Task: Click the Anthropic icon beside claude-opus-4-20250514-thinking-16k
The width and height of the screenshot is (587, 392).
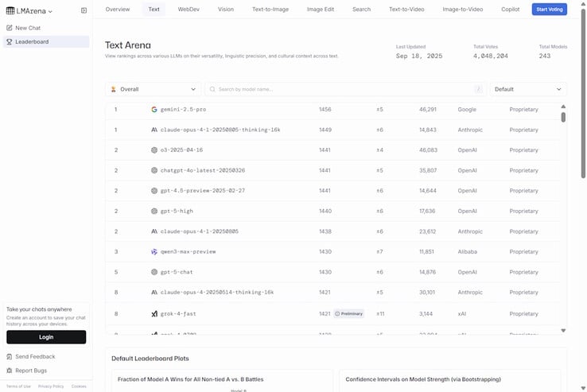Action: pos(154,292)
